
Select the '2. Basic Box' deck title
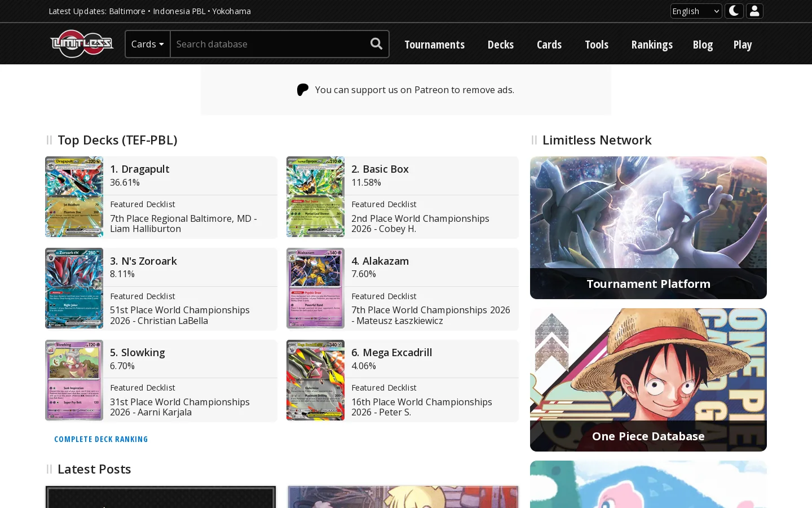pos(380,169)
